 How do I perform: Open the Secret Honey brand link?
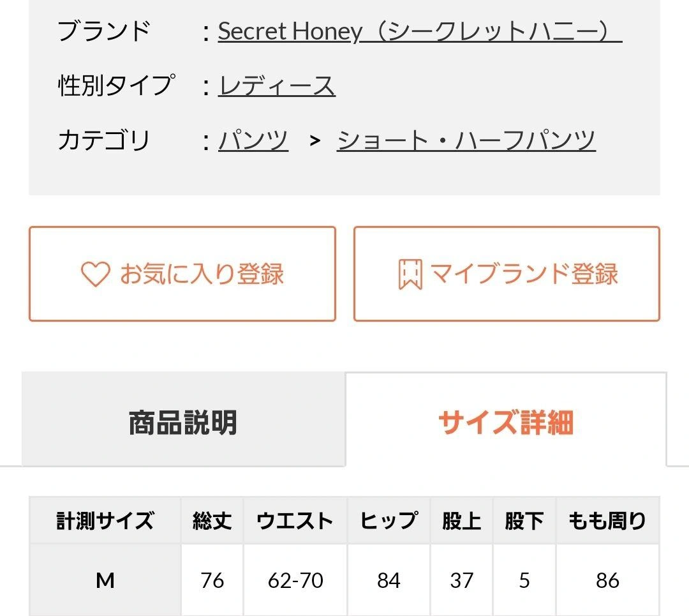pos(419,31)
